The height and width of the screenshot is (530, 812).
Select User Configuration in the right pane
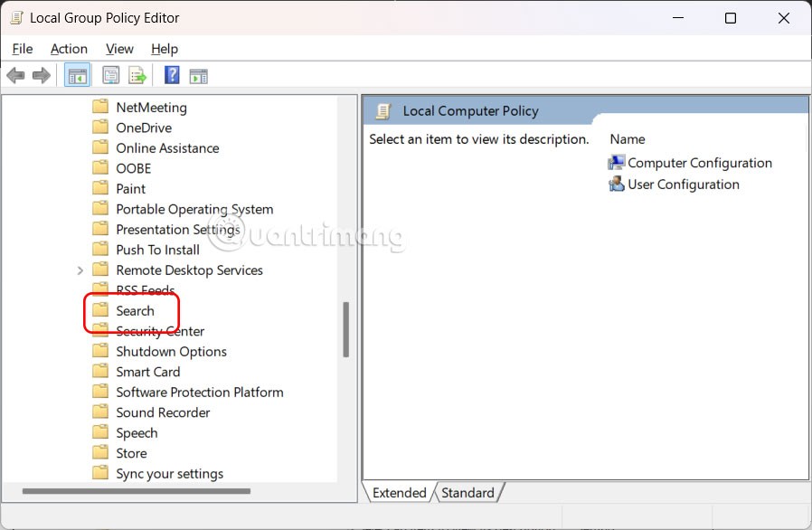683,185
